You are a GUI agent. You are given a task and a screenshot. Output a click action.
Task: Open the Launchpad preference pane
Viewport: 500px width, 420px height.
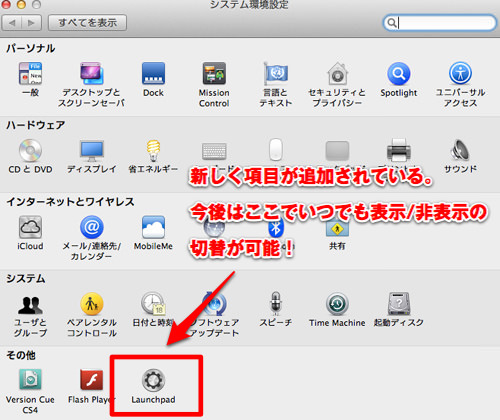153,380
